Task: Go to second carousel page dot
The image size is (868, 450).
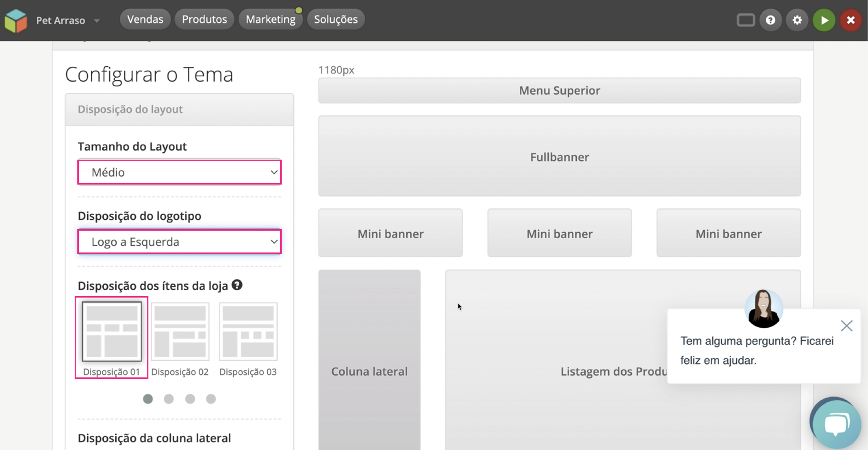Action: point(169,399)
